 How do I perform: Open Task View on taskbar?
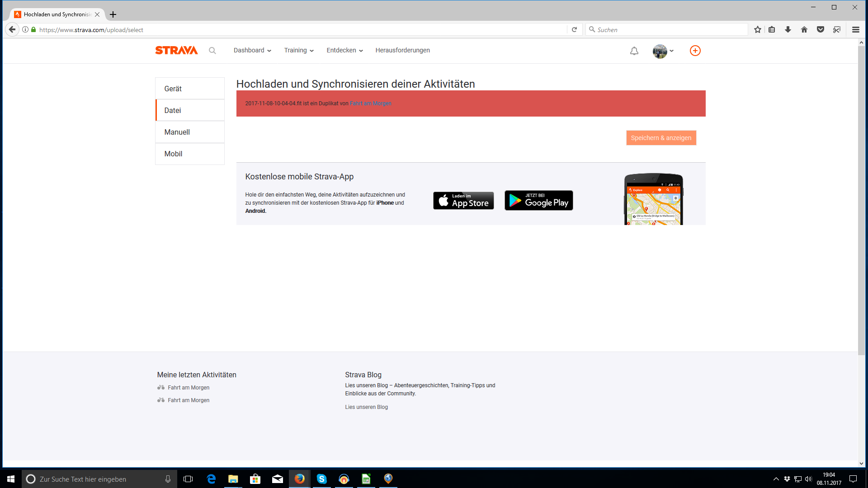tap(188, 479)
